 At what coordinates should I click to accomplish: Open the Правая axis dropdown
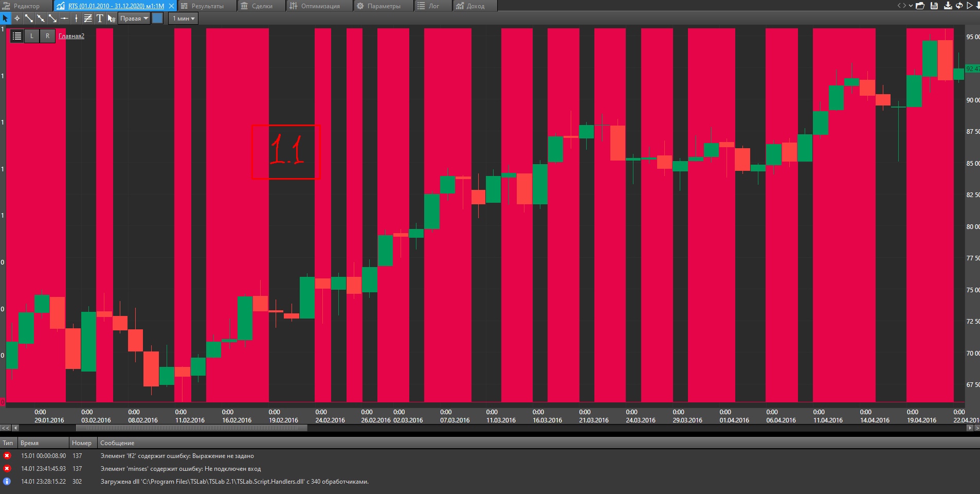pyautogui.click(x=134, y=19)
